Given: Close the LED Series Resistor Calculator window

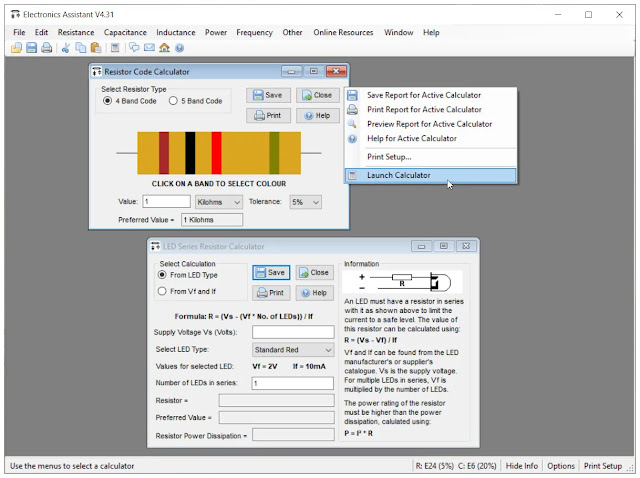Looking at the screenshot, I should coord(466,246).
